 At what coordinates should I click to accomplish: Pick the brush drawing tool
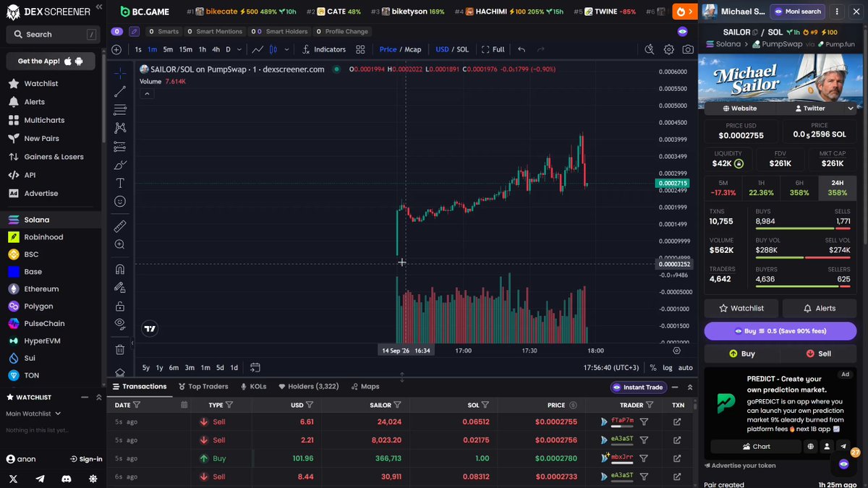[x=120, y=165]
